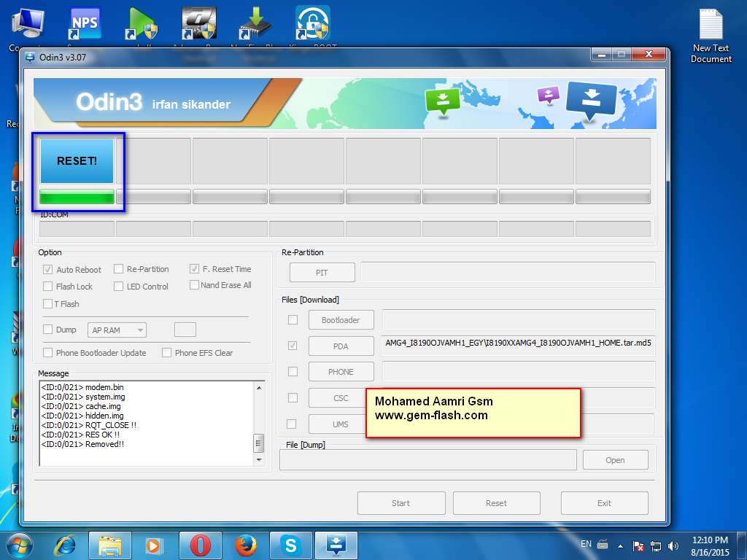Open the green play arrow desktop shortcut
This screenshot has width=747, height=560.
coord(142,23)
